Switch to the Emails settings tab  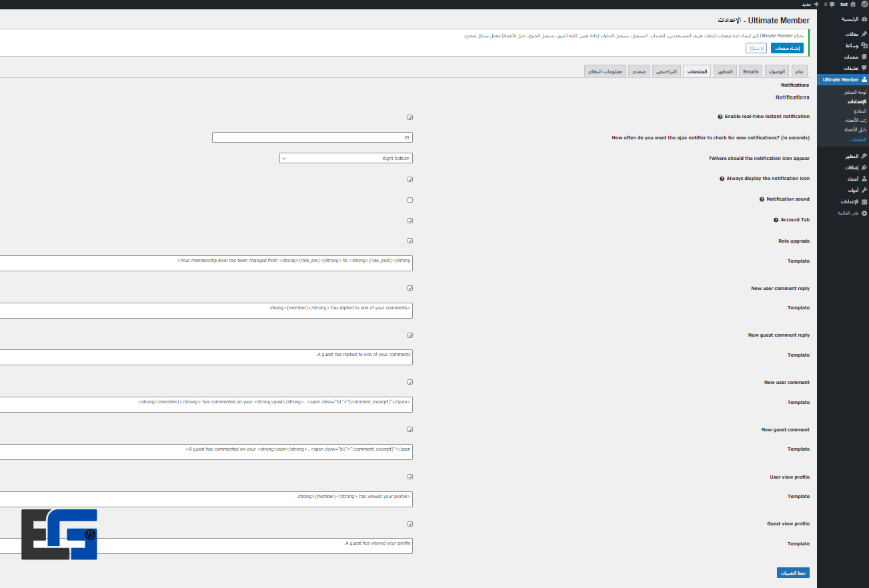click(x=751, y=71)
